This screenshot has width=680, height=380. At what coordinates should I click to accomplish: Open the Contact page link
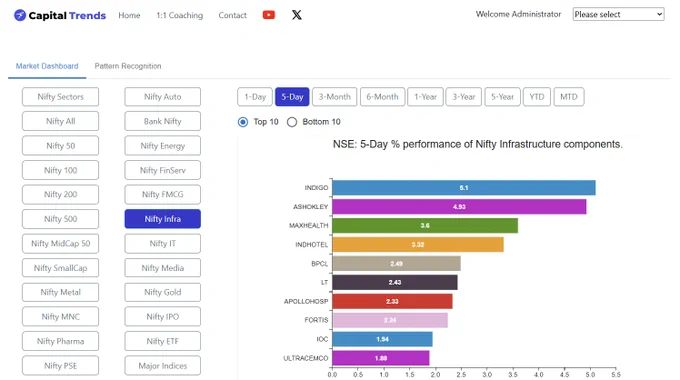point(232,15)
